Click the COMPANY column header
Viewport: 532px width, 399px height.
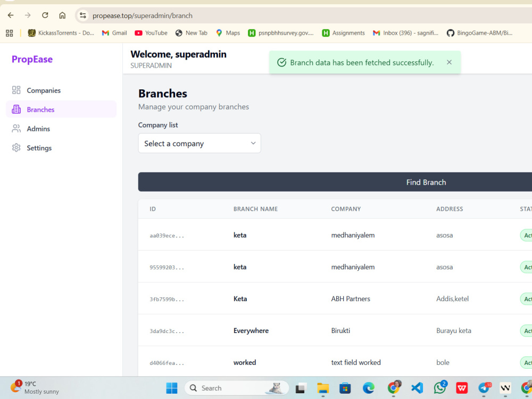[346, 209]
